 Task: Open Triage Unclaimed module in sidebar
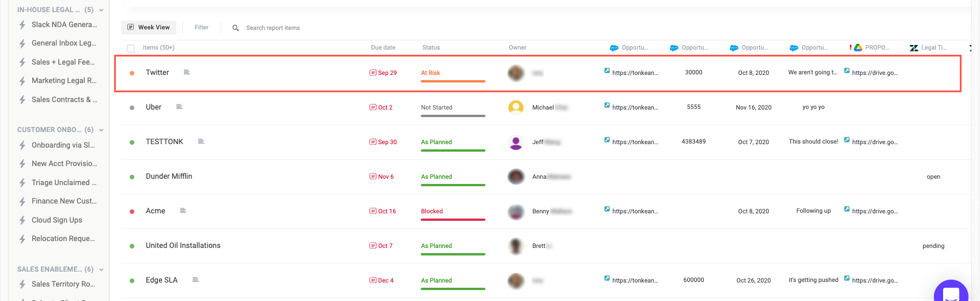63,183
